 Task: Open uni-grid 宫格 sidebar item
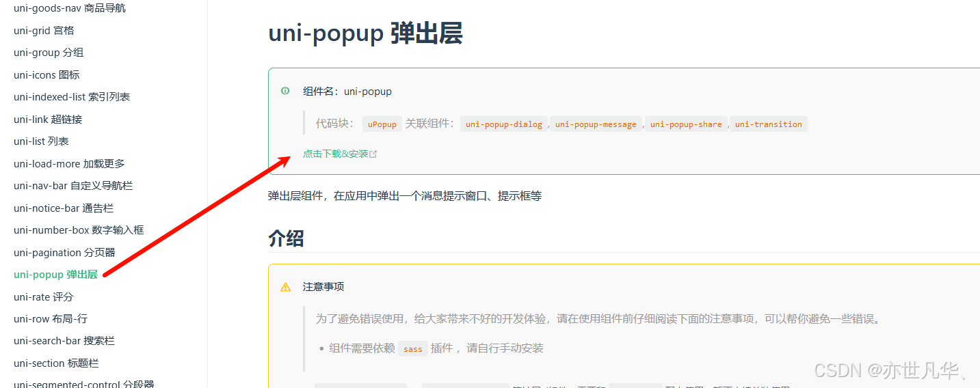[44, 31]
